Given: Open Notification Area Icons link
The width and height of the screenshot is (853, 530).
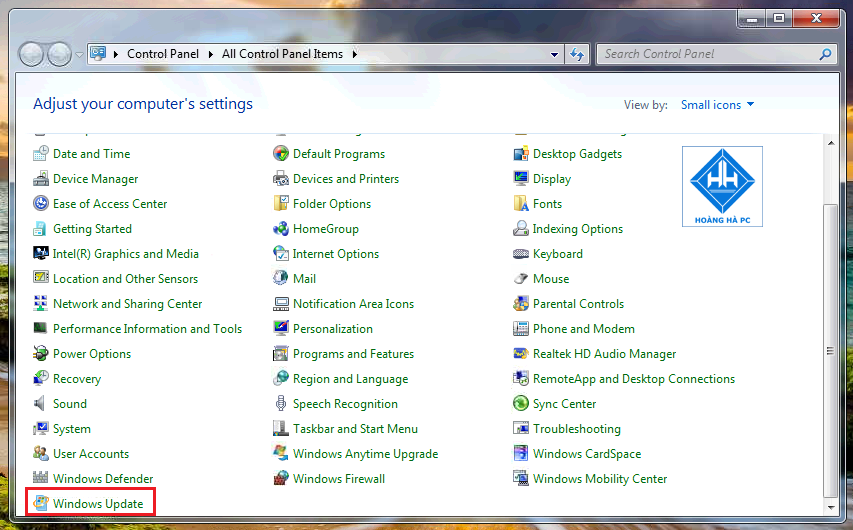Looking at the screenshot, I should 354,304.
